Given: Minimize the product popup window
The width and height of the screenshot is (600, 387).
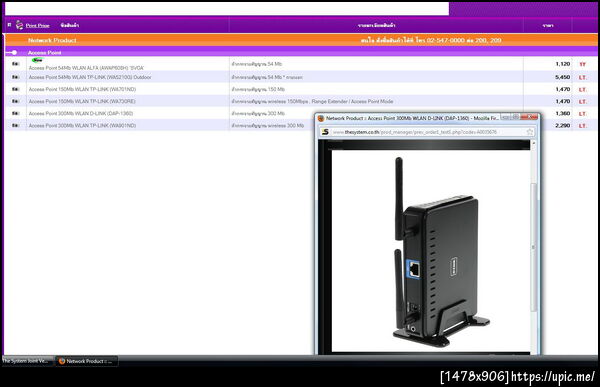Looking at the screenshot, I should [x=506, y=117].
